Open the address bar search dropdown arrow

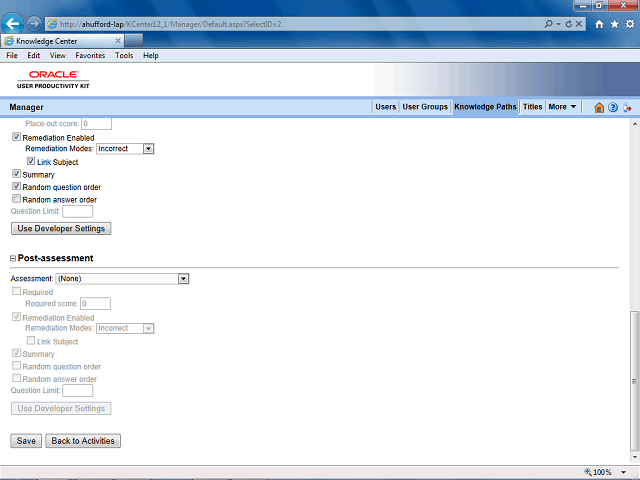[558, 24]
